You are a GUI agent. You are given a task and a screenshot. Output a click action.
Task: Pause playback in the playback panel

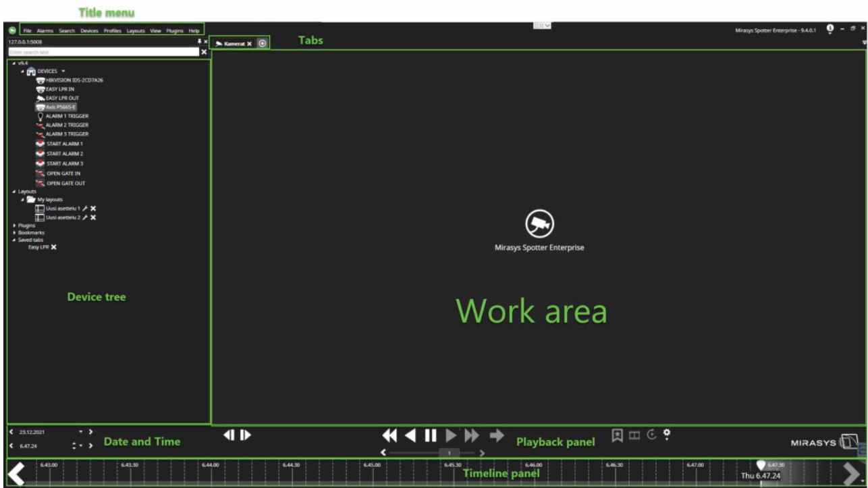431,436
